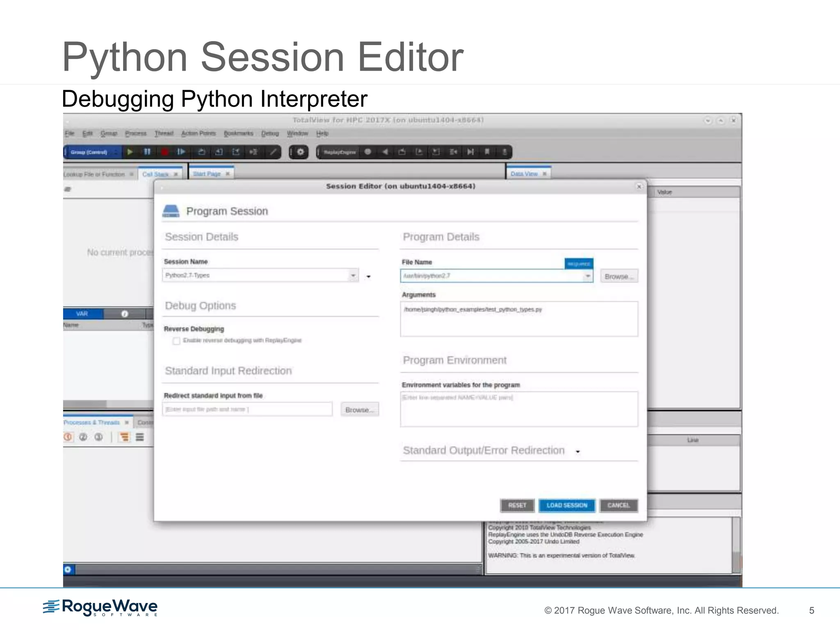Open the Help menu
840x630 pixels.
click(322, 133)
